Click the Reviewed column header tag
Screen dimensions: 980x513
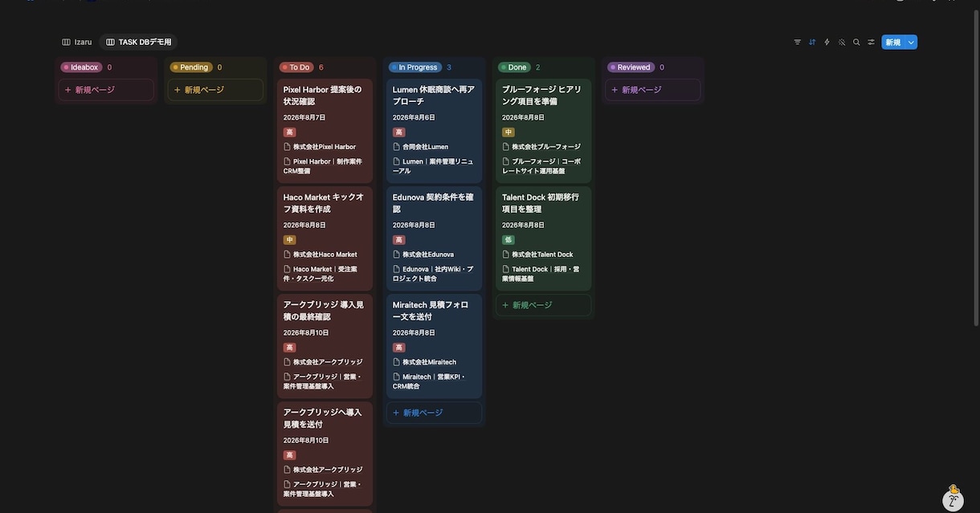tap(631, 67)
